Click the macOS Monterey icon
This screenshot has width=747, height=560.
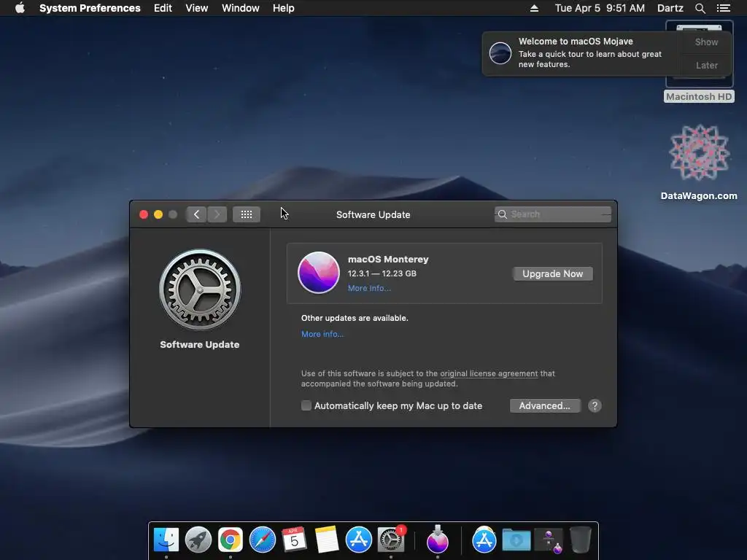click(319, 273)
